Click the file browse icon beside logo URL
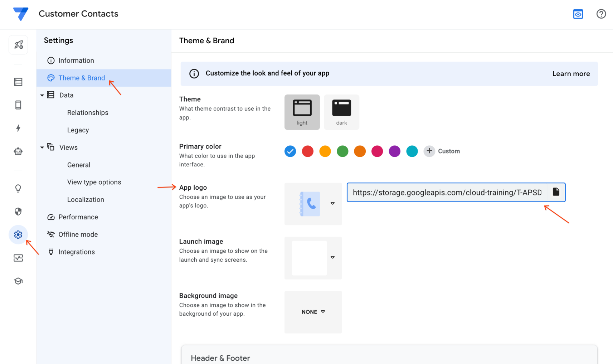The width and height of the screenshot is (613, 364). [x=556, y=192]
